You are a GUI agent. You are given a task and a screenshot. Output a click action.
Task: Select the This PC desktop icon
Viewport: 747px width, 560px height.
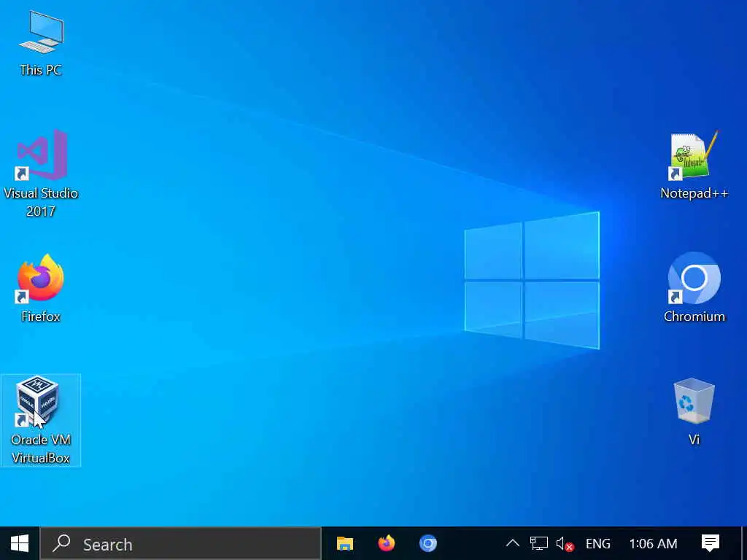pyautogui.click(x=41, y=43)
